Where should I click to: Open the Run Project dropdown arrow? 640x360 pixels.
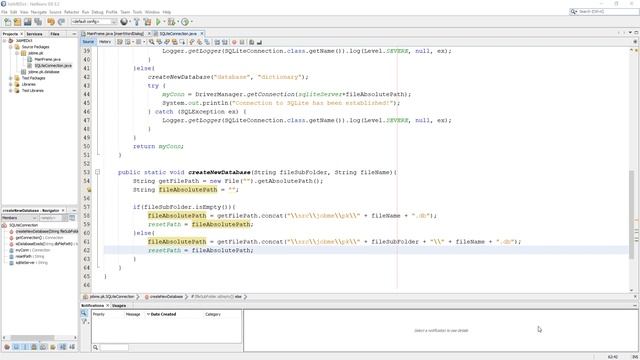[164, 22]
